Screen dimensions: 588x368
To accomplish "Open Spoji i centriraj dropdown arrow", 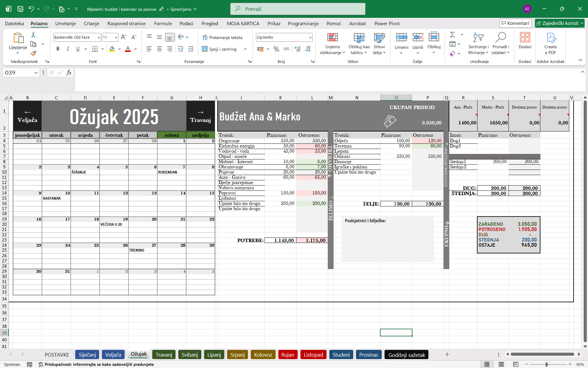I will point(245,49).
